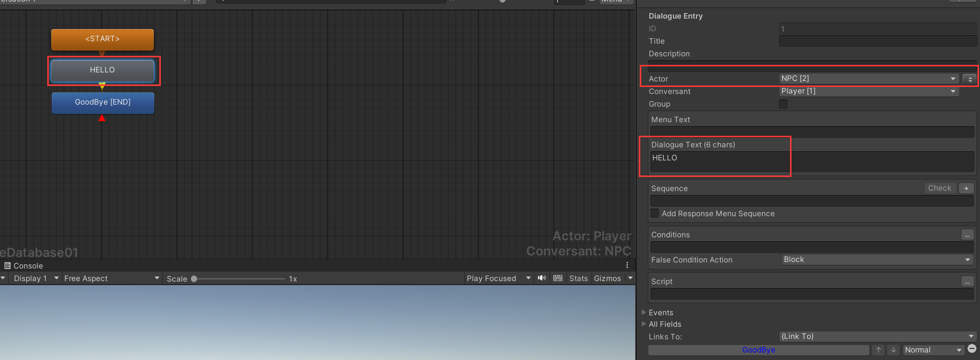Move GoodBye link down with arrow
The image size is (980, 360).
894,350
